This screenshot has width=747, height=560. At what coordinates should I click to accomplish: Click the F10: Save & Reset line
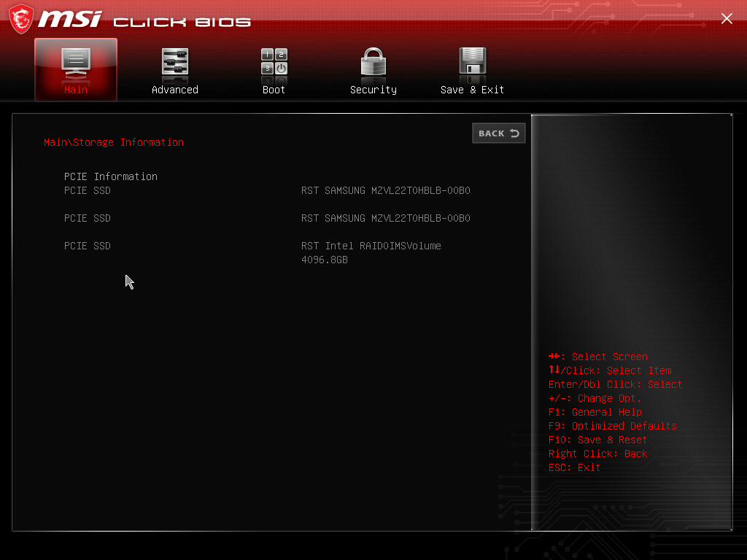597,440
